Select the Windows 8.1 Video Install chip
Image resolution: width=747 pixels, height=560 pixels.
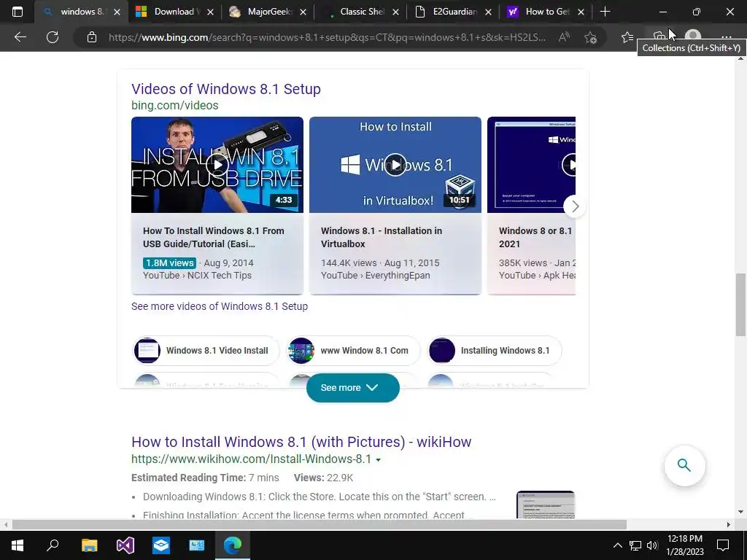tap(206, 351)
